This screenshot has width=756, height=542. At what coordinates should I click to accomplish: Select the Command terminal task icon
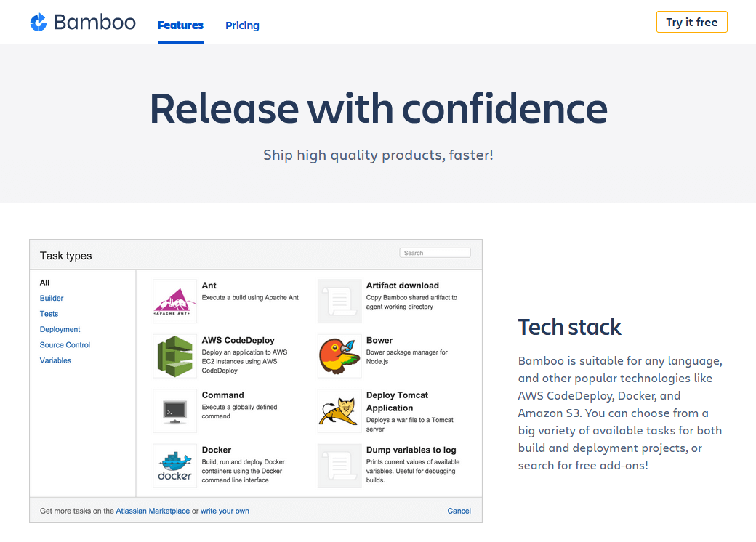(x=174, y=411)
